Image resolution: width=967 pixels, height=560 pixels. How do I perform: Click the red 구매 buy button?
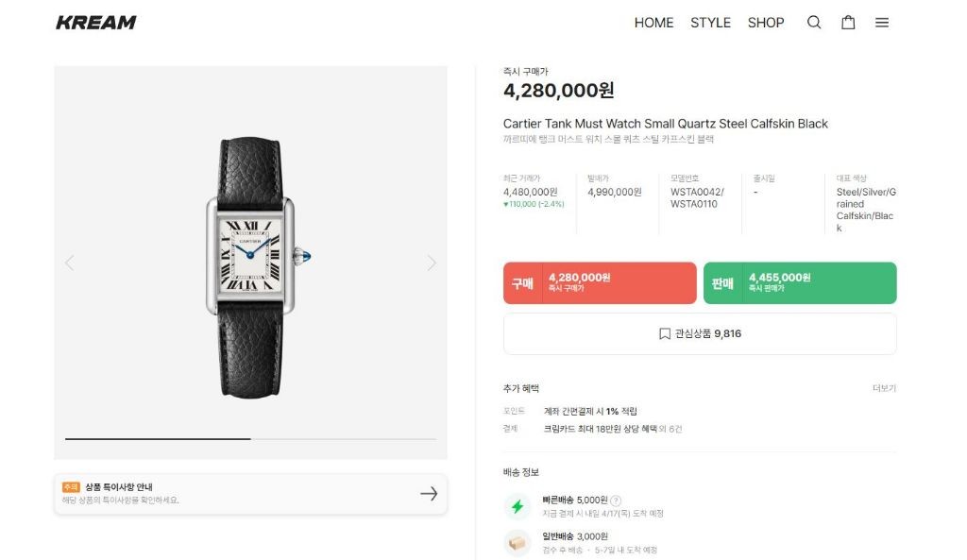click(x=600, y=283)
